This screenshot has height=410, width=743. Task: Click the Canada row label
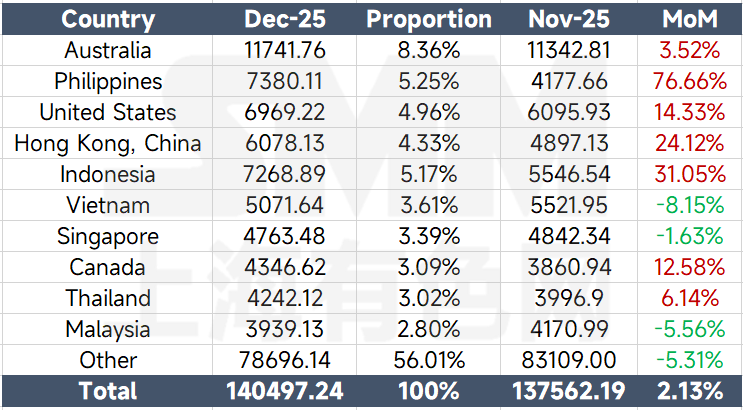108,267
